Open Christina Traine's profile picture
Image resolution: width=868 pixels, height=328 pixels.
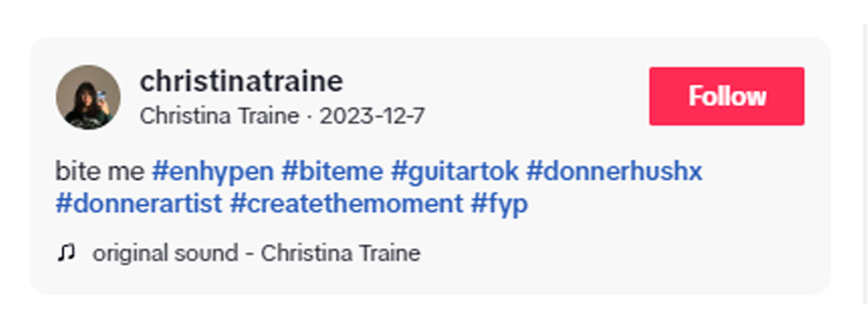(88, 97)
